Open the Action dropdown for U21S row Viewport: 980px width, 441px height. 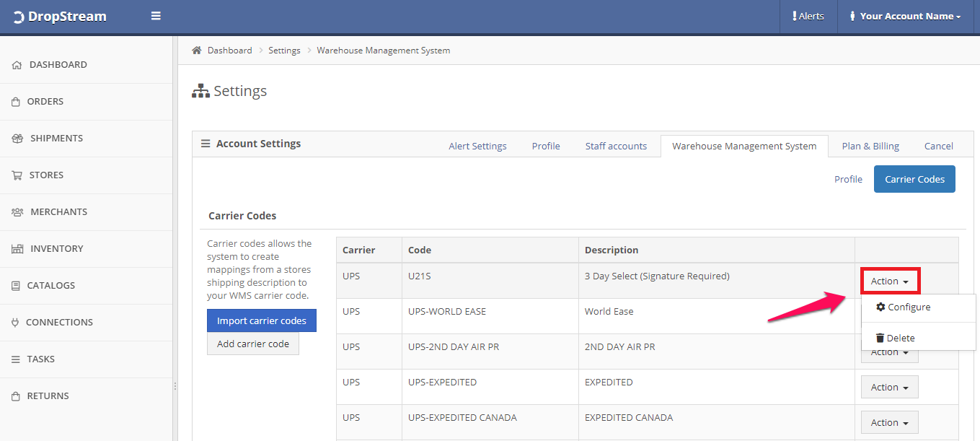click(x=889, y=280)
